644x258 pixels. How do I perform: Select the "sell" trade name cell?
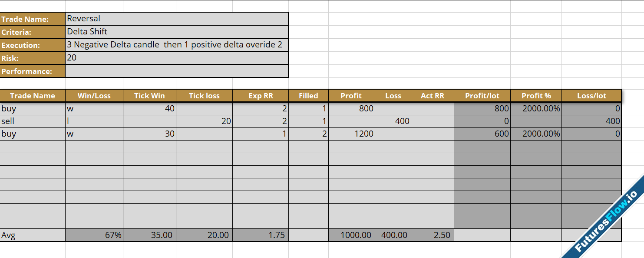pyautogui.click(x=33, y=121)
